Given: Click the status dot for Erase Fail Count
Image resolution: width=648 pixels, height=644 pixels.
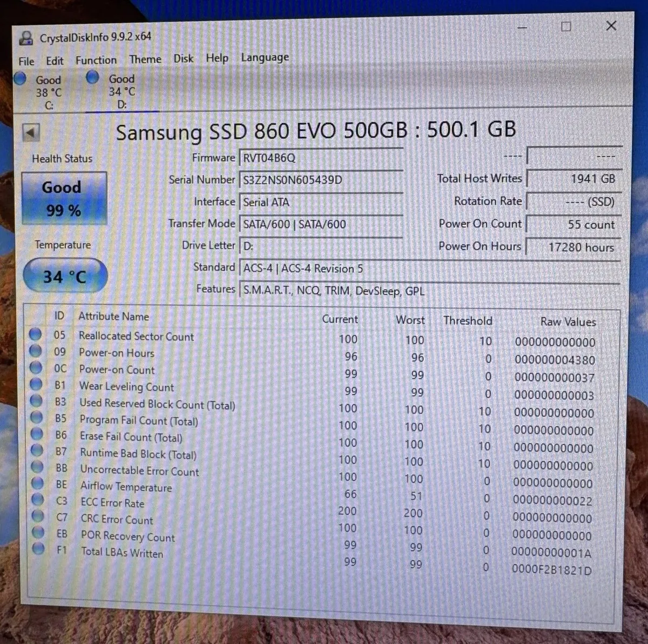Looking at the screenshot, I should [x=37, y=434].
